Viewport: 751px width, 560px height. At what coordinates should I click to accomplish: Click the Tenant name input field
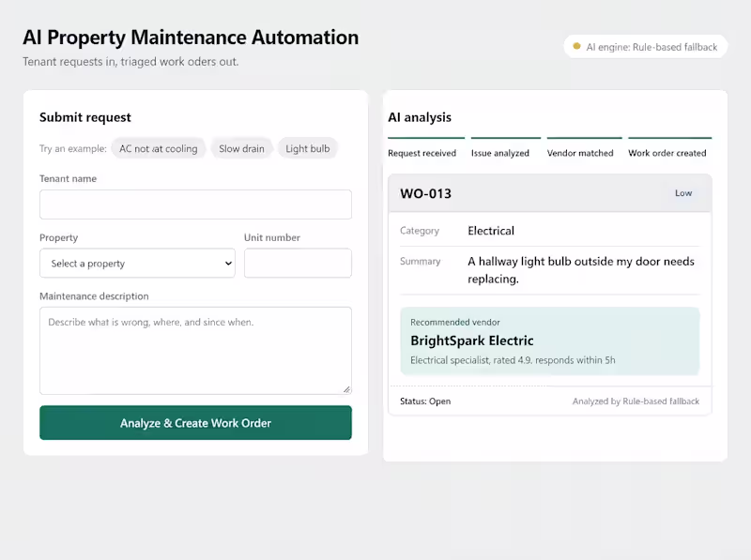click(195, 204)
